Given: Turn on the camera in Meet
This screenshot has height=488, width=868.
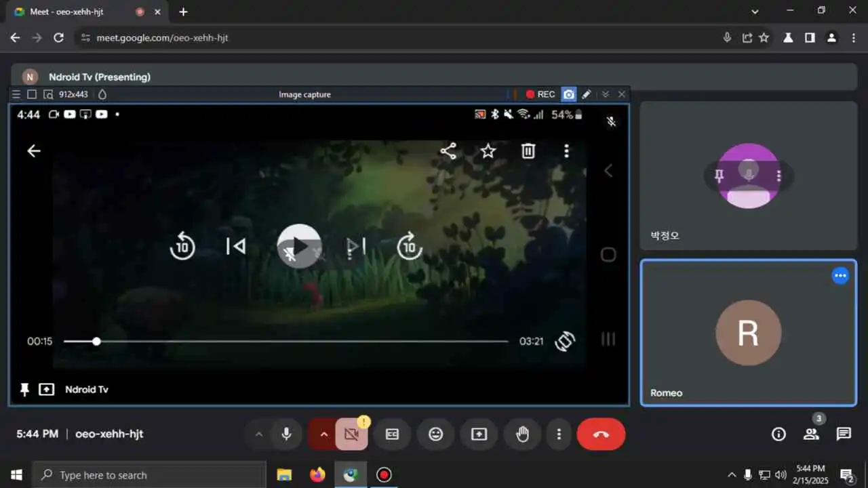Looking at the screenshot, I should (351, 434).
